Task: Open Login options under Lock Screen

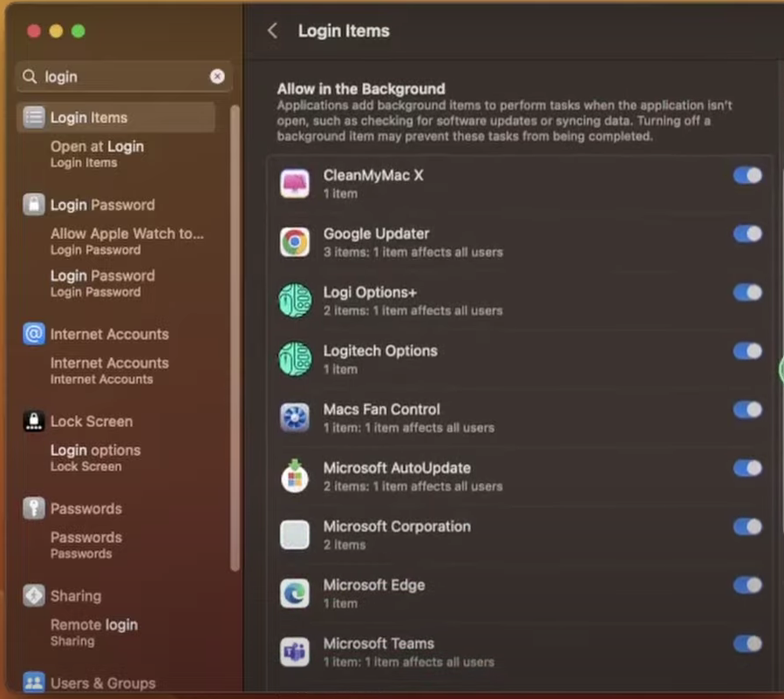Action: coord(96,458)
